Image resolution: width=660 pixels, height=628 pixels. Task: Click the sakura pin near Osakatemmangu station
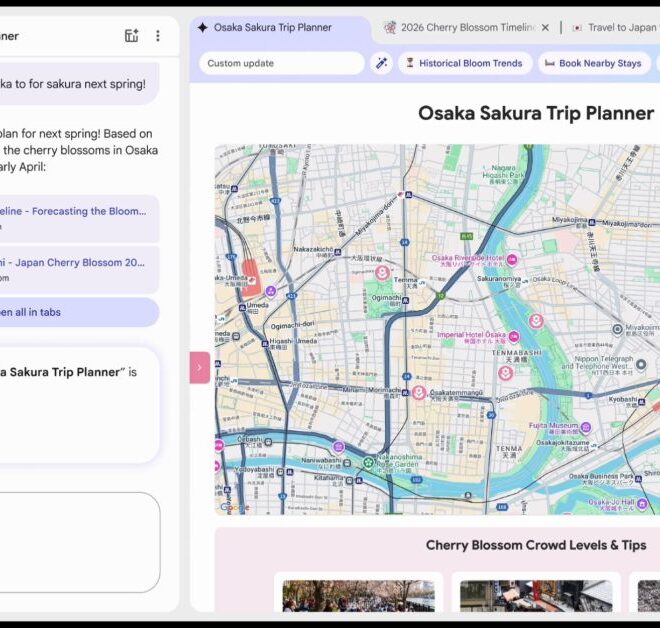pos(418,393)
